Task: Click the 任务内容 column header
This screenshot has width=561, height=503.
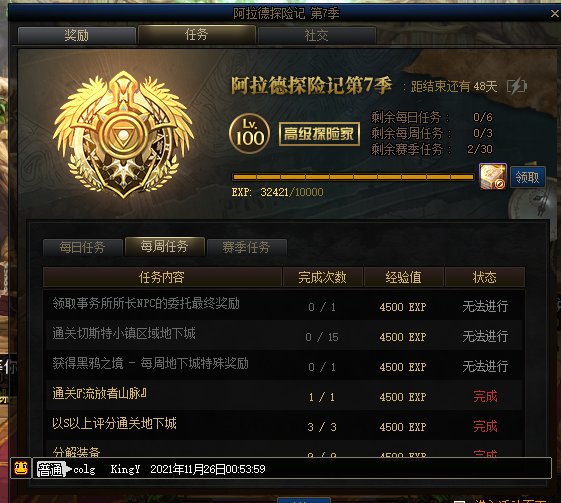Action: click(x=162, y=277)
